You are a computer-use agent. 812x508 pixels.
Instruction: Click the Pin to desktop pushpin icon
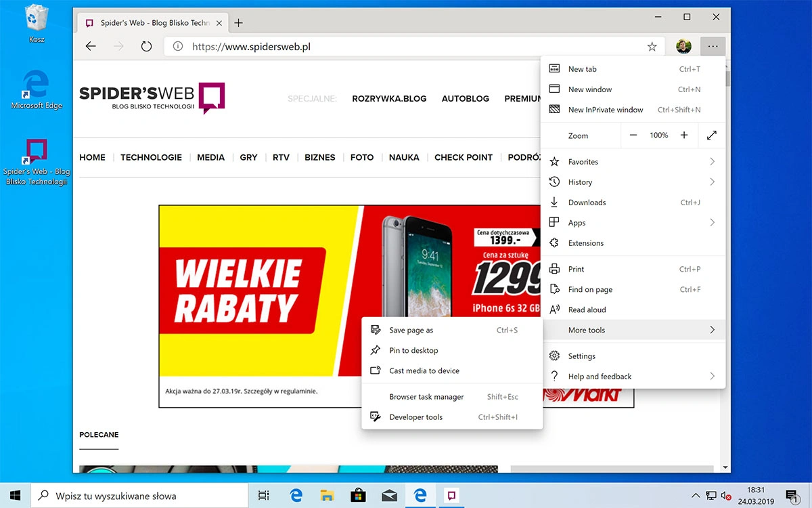click(376, 350)
